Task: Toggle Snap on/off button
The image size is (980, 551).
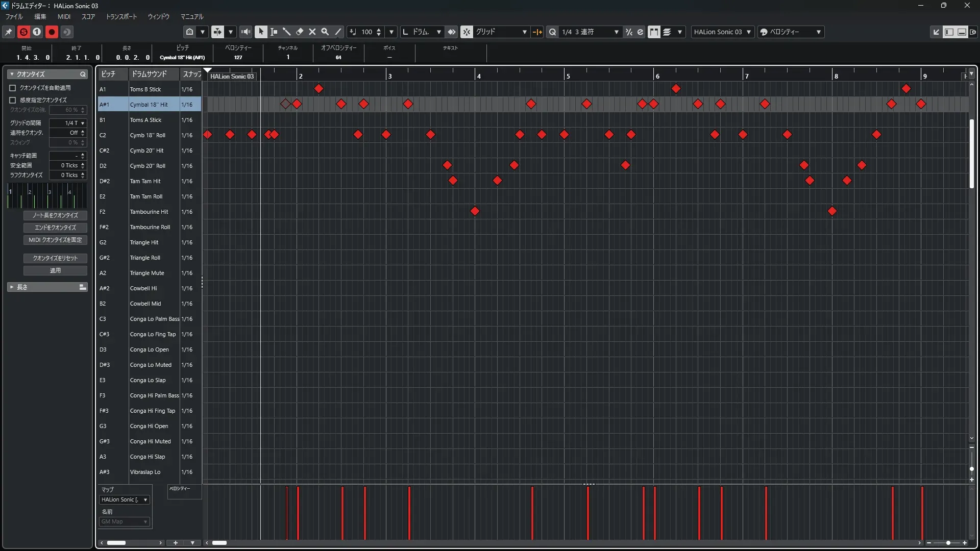Action: tap(467, 32)
